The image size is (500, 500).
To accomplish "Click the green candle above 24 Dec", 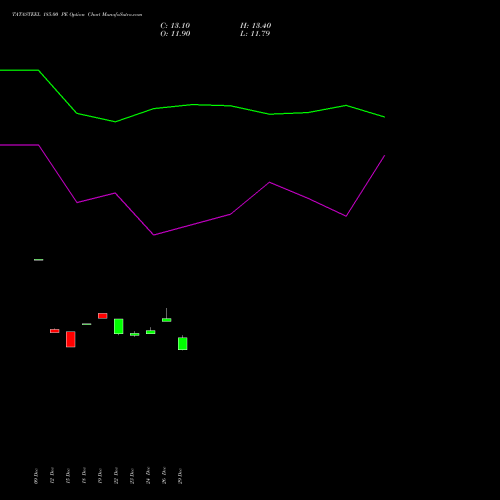I will pos(151,332).
